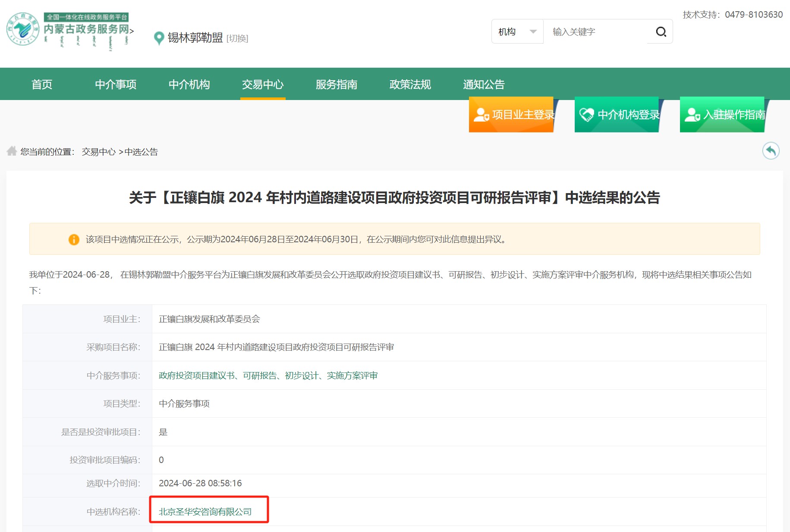
Task: Click the home icon in breadcrumb
Action: 12,151
